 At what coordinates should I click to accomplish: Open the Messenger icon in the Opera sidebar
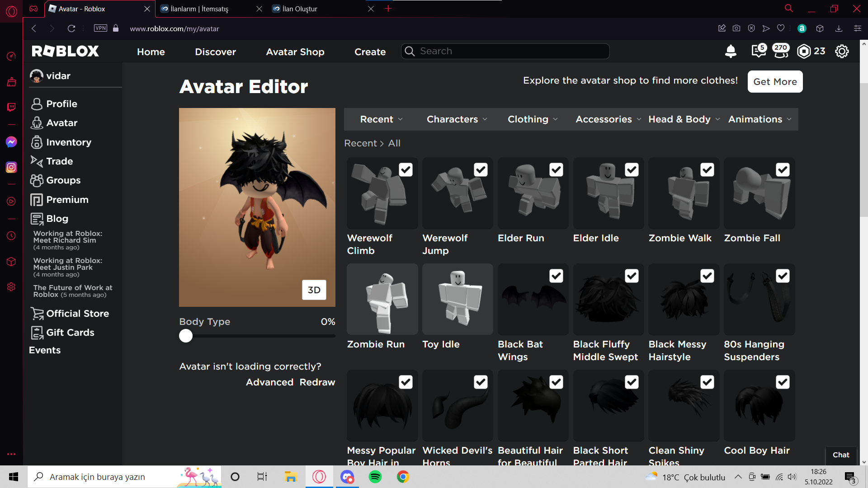[11, 142]
